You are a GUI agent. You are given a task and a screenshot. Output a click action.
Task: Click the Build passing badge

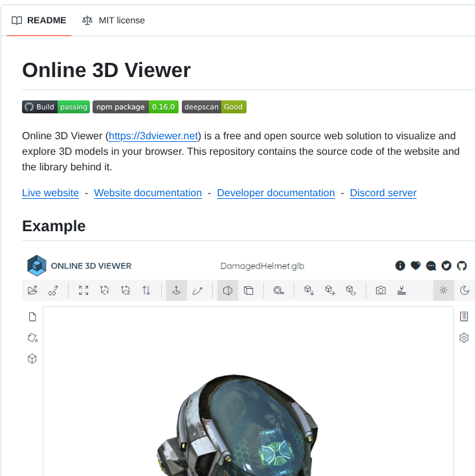coord(56,107)
